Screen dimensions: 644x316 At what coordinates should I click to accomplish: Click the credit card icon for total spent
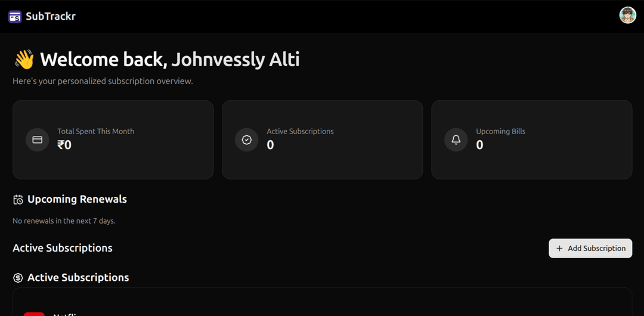click(x=37, y=140)
